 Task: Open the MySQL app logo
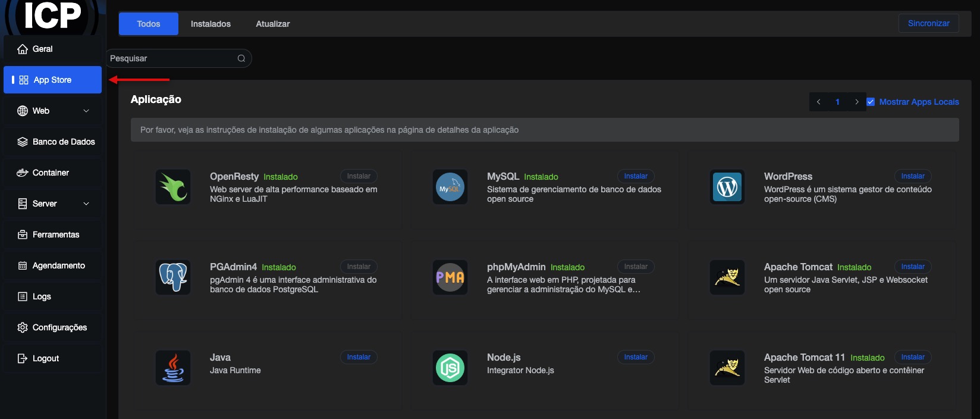tap(450, 187)
